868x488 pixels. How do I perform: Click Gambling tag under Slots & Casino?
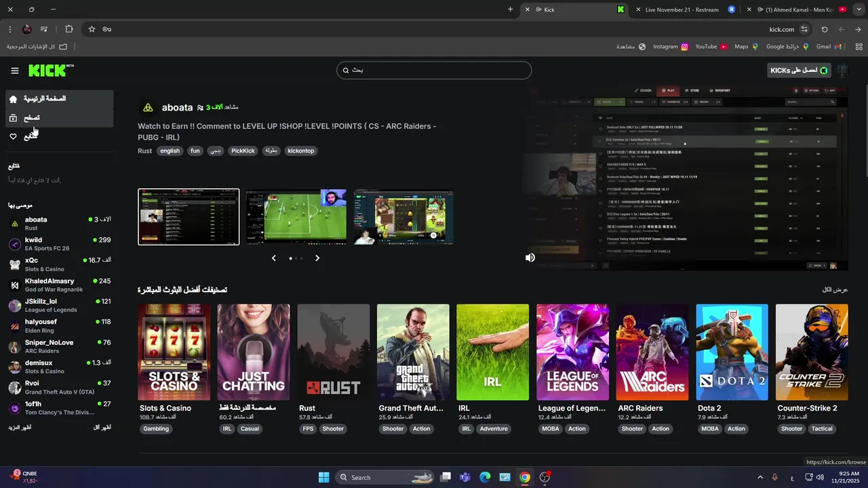(x=156, y=429)
